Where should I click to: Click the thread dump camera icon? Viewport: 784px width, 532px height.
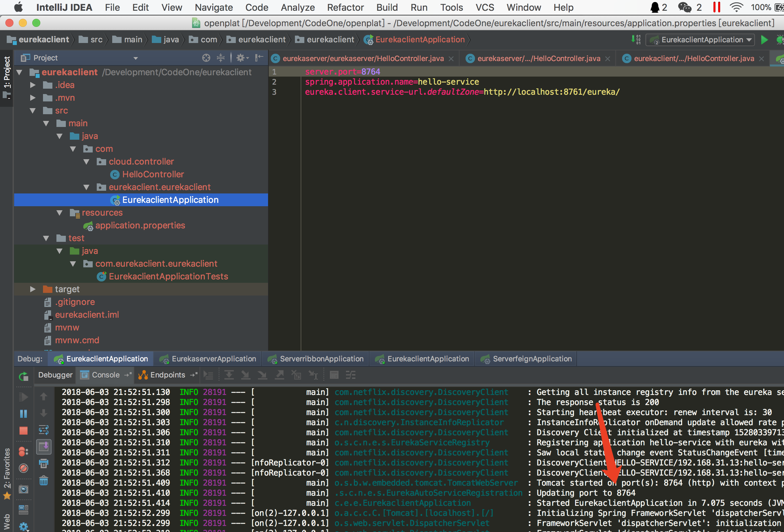23,489
